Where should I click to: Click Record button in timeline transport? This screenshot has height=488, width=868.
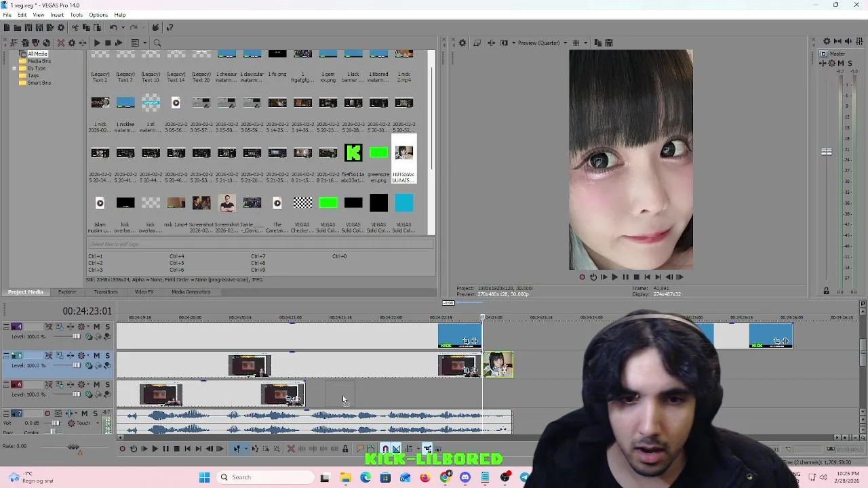coord(123,448)
